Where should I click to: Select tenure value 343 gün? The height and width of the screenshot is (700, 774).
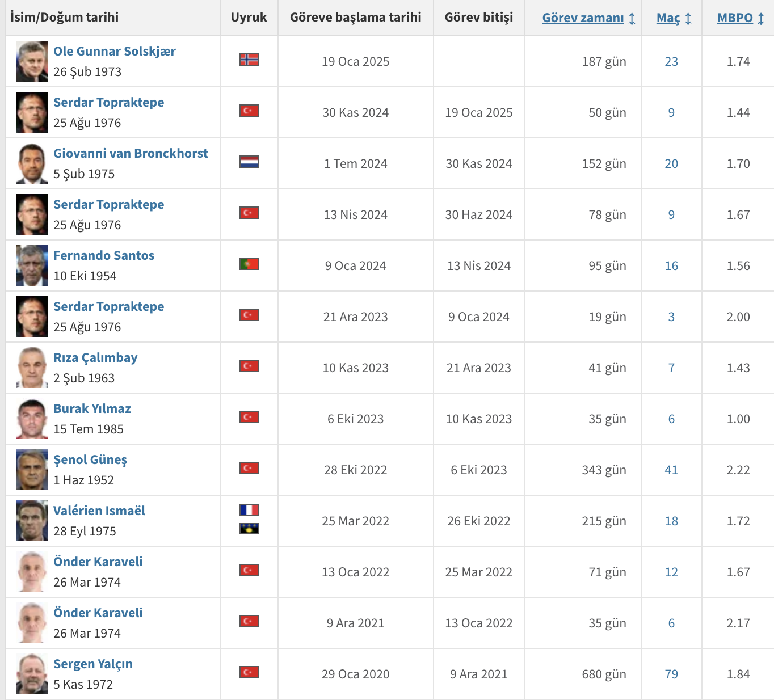point(604,470)
